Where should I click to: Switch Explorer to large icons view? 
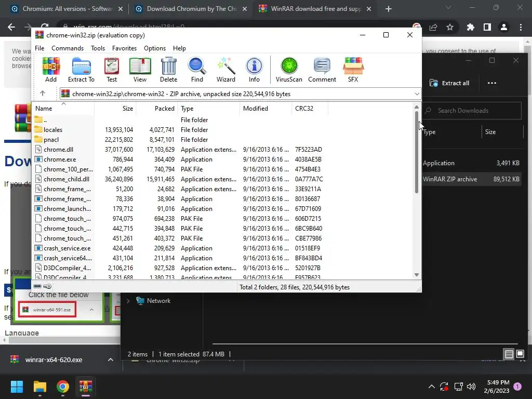point(520,354)
